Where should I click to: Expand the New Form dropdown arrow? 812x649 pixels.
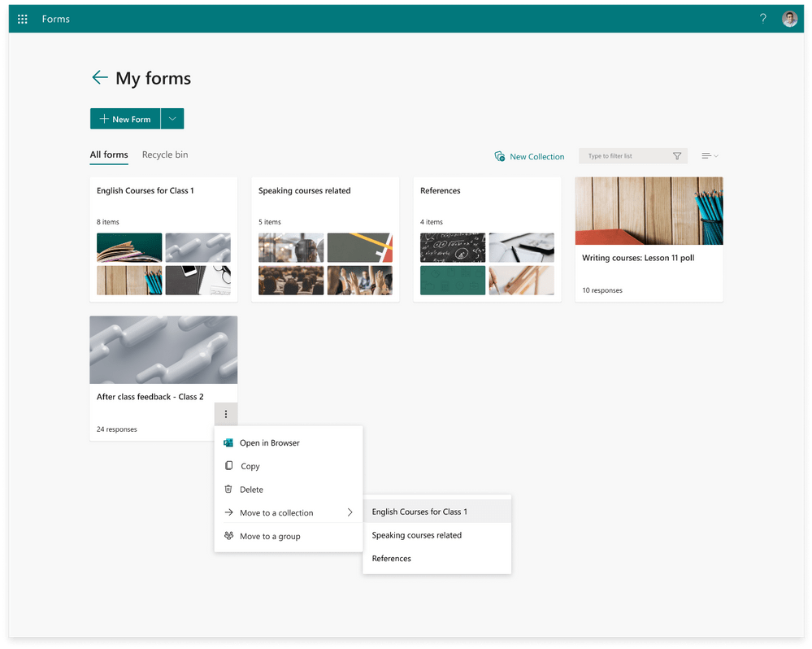pos(172,118)
